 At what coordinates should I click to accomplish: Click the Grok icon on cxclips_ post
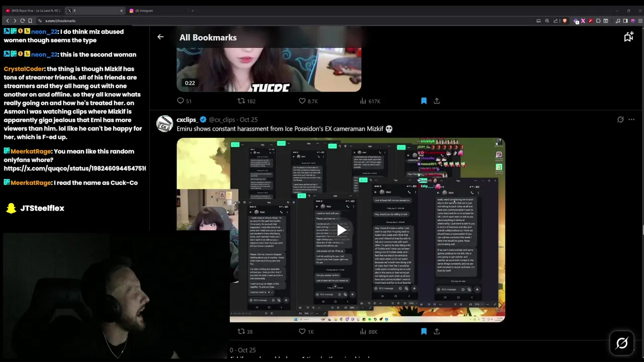620,120
